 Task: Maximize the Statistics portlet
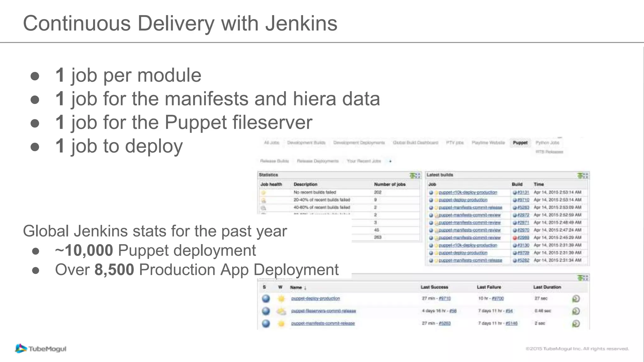418,175
